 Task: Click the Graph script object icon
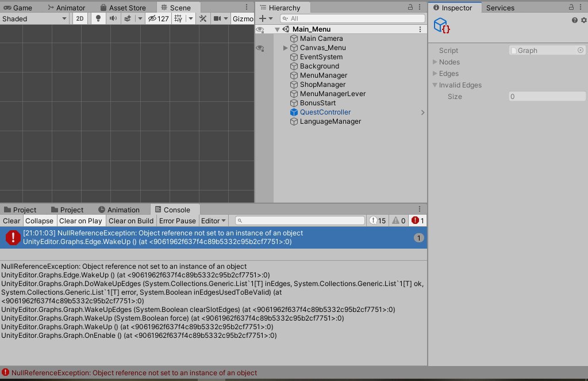coord(442,25)
